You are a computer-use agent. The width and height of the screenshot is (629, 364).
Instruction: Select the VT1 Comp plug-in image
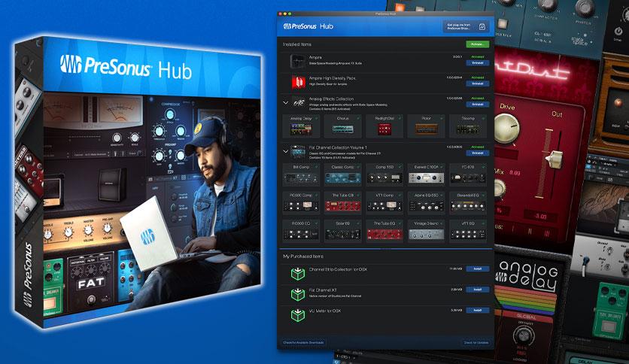[384, 206]
